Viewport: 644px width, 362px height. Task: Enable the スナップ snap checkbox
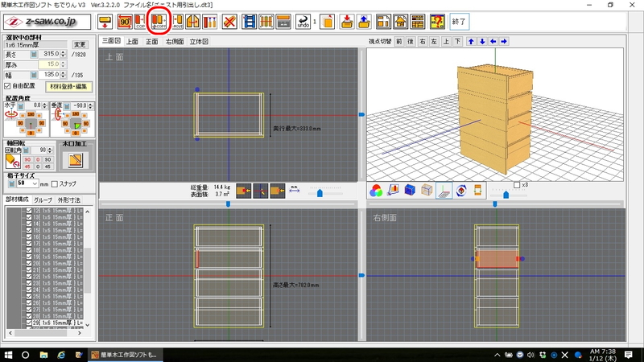tap(54, 183)
